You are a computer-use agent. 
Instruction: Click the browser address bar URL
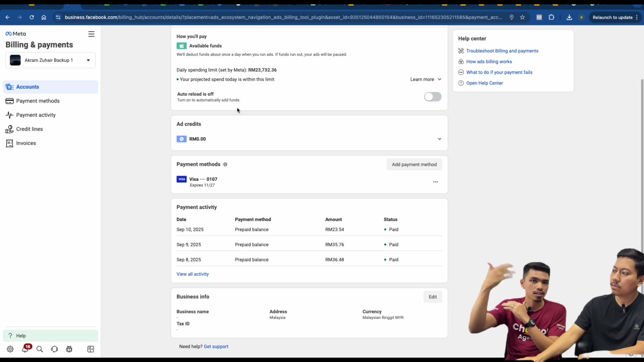tap(283, 17)
